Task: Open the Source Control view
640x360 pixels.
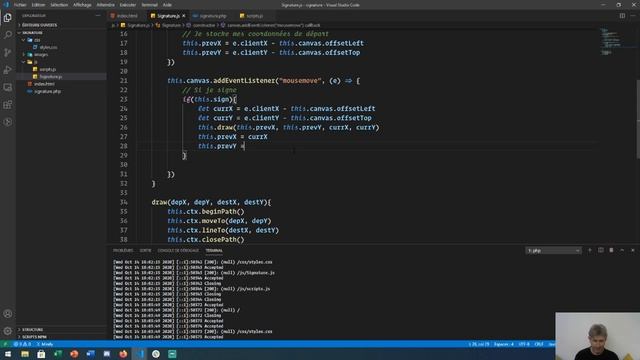Action: coord(7,53)
